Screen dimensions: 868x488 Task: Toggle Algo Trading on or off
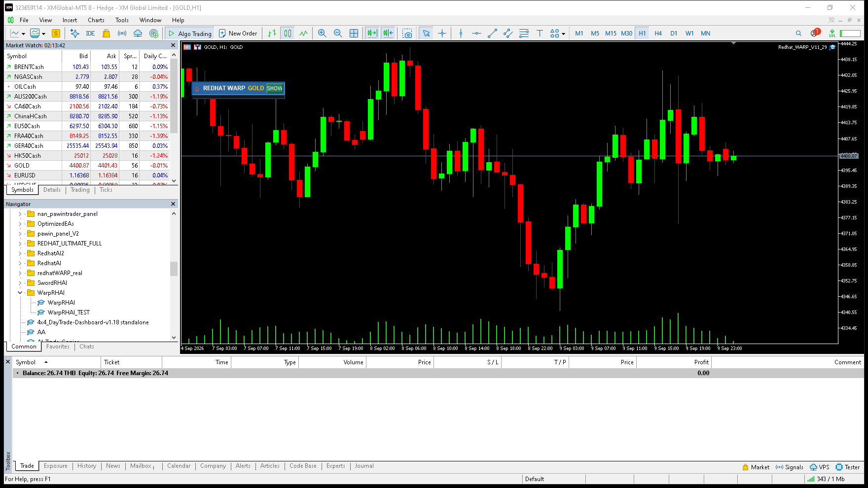190,34
